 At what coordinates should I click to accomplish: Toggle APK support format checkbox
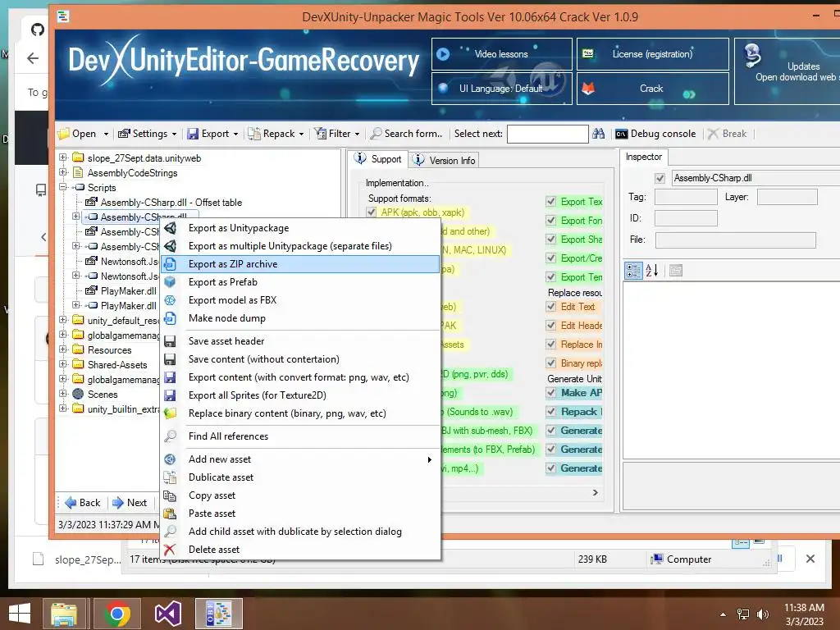tap(372, 212)
